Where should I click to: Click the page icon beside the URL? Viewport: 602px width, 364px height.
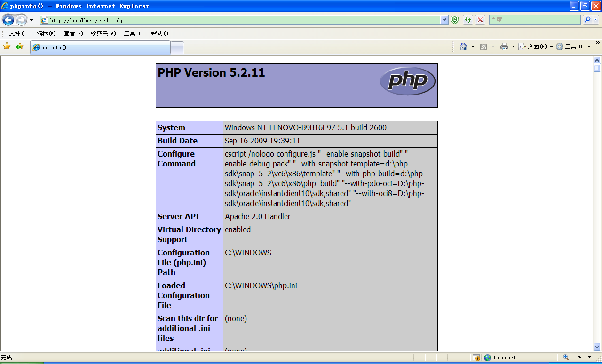click(45, 20)
